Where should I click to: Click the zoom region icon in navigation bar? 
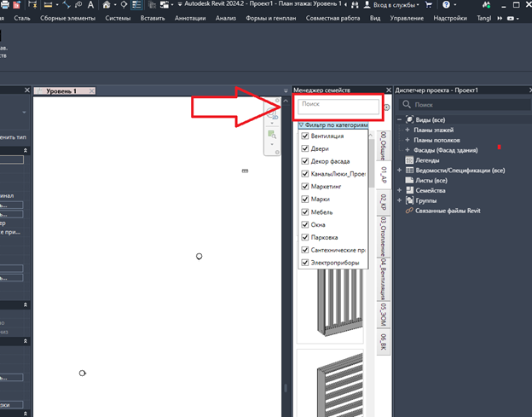(272, 135)
